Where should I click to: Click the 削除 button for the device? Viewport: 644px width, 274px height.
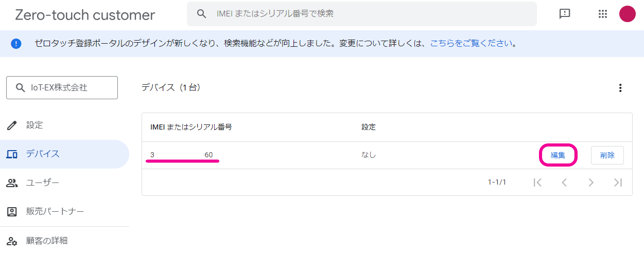pyautogui.click(x=607, y=155)
